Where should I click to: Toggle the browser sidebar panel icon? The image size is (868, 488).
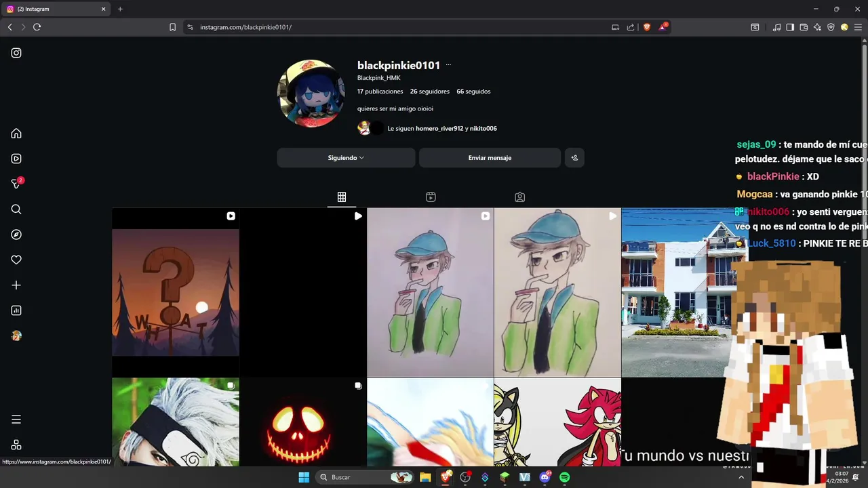click(790, 27)
